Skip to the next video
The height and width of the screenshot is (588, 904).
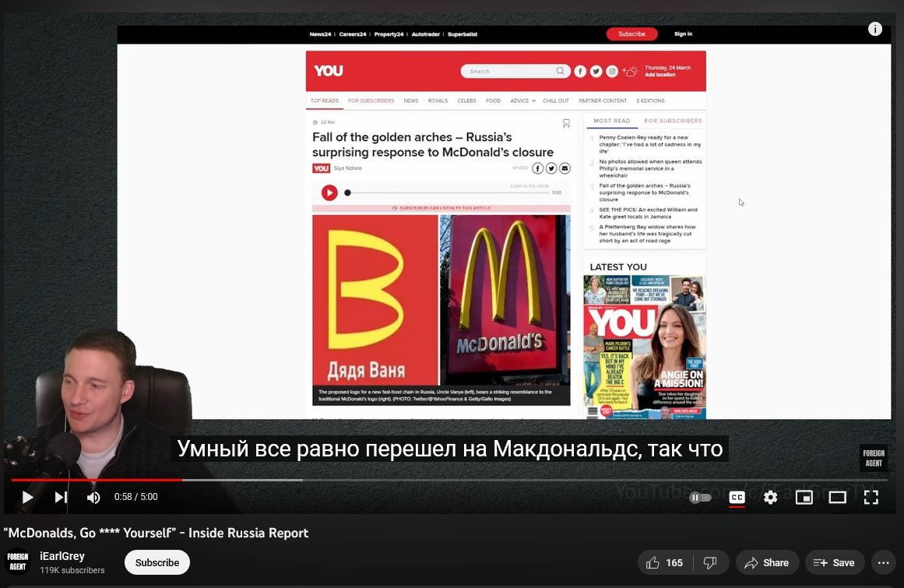[x=61, y=497]
